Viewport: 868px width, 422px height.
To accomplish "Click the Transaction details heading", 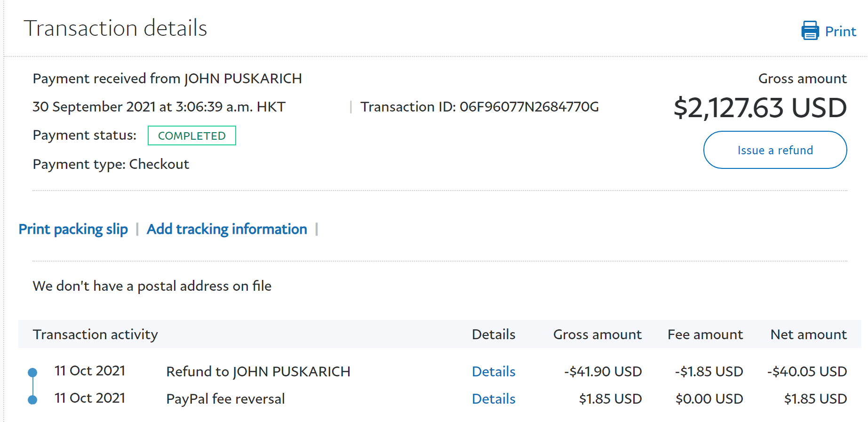I will (x=115, y=28).
